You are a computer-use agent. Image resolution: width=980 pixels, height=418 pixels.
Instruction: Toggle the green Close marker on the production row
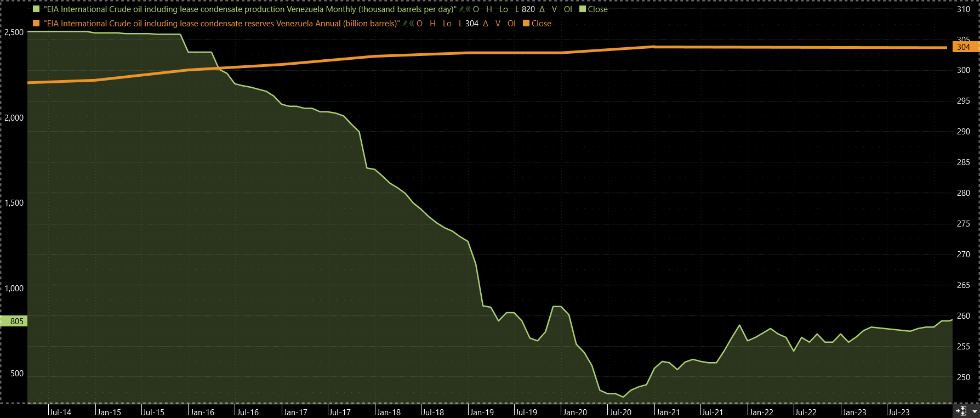(x=583, y=9)
